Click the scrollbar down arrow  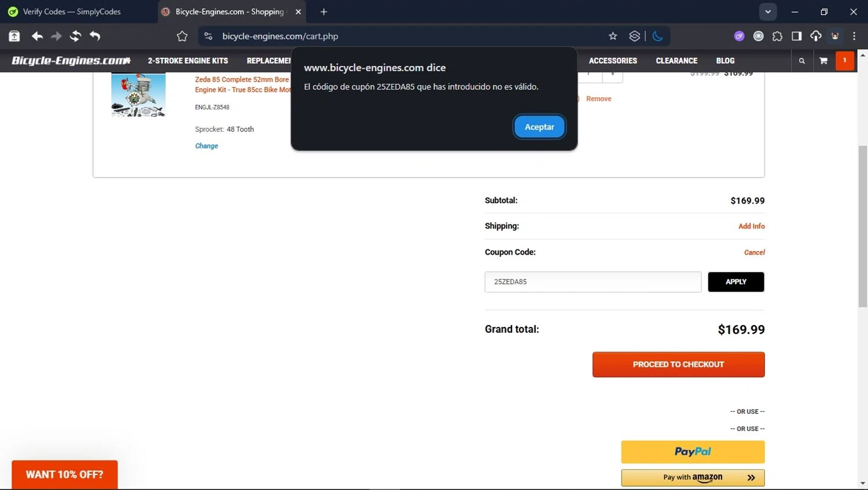863,483
